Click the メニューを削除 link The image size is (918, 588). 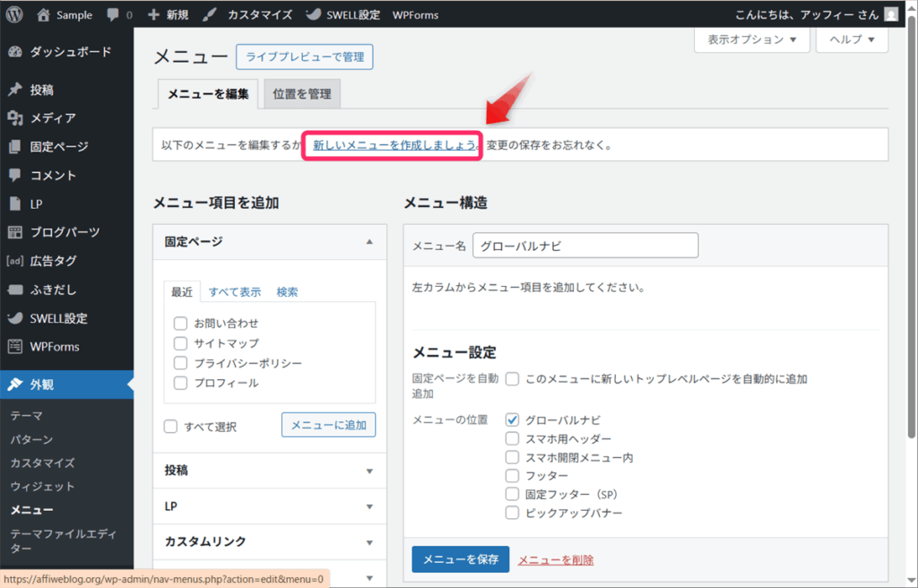click(556, 560)
